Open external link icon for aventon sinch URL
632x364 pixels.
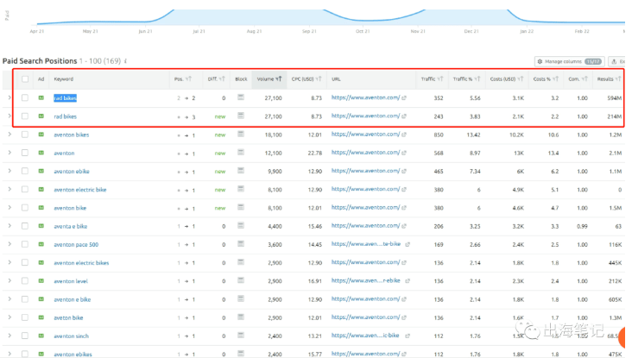[x=408, y=336]
